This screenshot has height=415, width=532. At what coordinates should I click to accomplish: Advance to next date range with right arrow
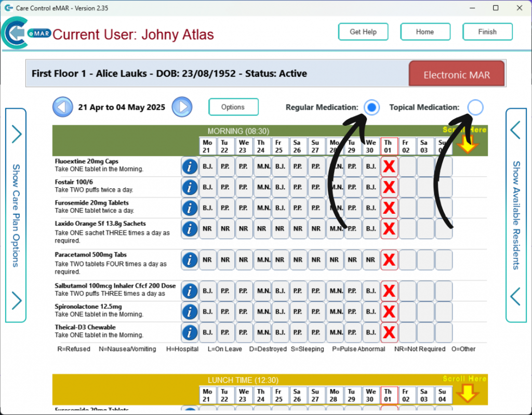click(182, 107)
